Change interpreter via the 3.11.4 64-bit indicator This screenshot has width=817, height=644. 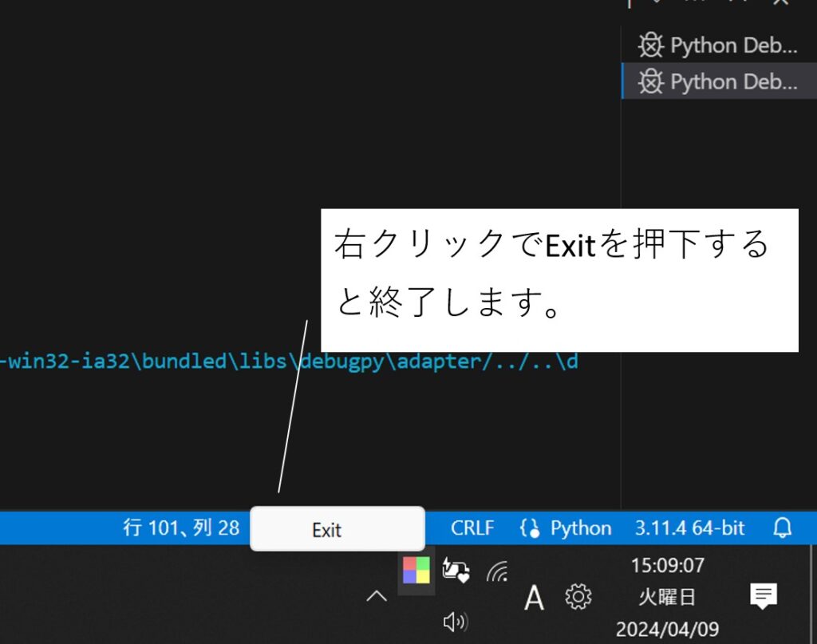coord(689,527)
